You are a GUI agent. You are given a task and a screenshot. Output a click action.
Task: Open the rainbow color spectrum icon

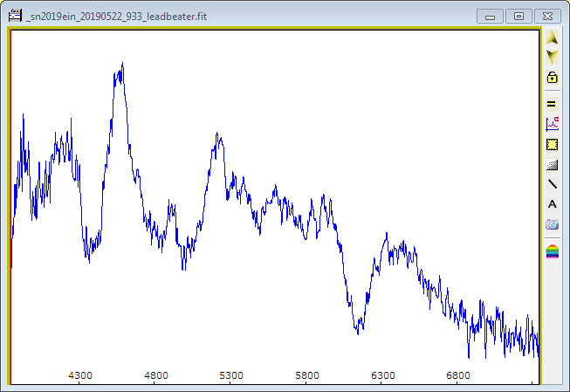pos(552,251)
